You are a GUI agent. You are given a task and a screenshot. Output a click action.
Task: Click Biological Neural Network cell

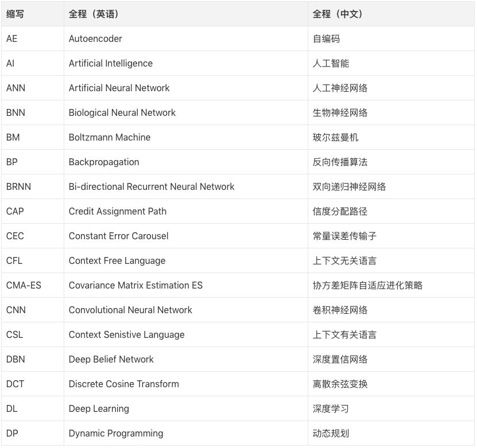(x=186, y=112)
